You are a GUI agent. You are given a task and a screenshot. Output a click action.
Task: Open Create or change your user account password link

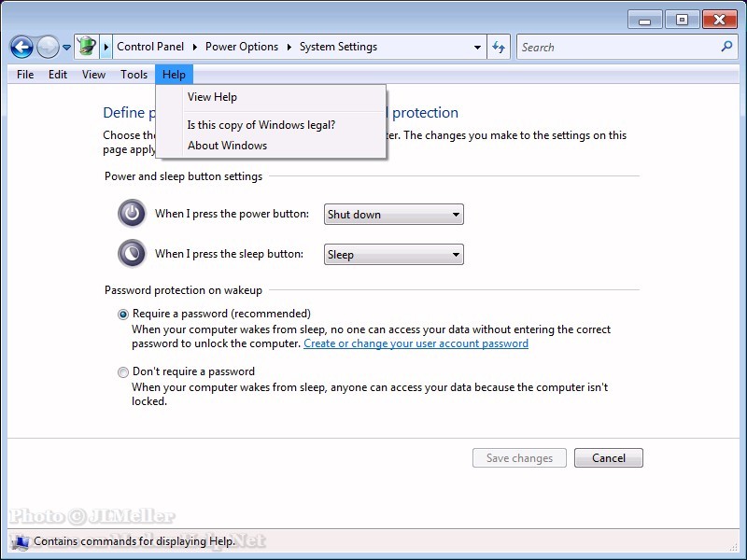(416, 343)
